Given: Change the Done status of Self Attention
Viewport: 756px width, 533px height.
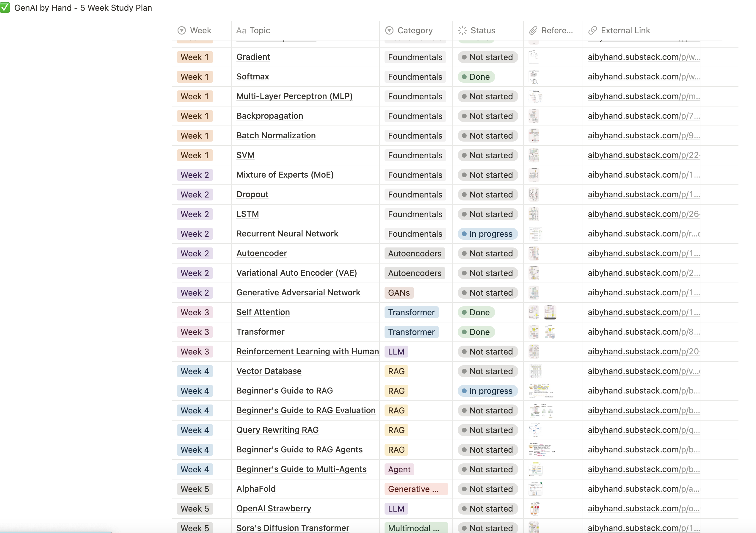Looking at the screenshot, I should [x=476, y=312].
